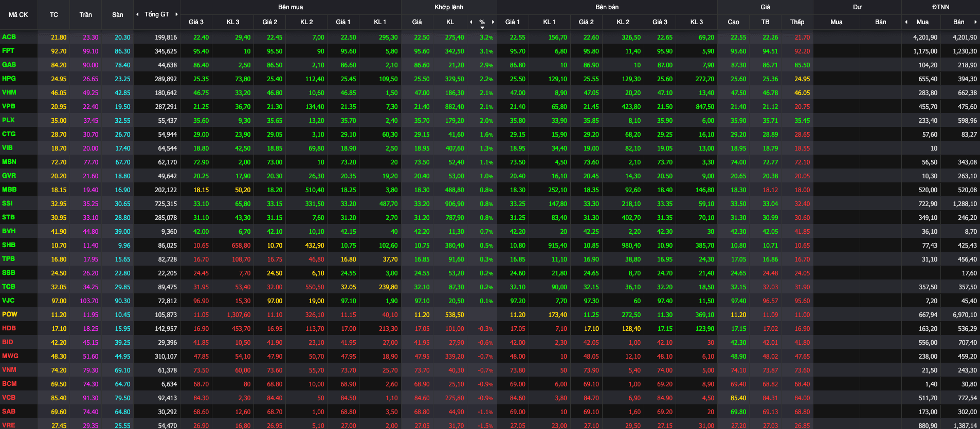Open the SHB stock symbol
This screenshot has width=980, height=429.
coord(9,245)
